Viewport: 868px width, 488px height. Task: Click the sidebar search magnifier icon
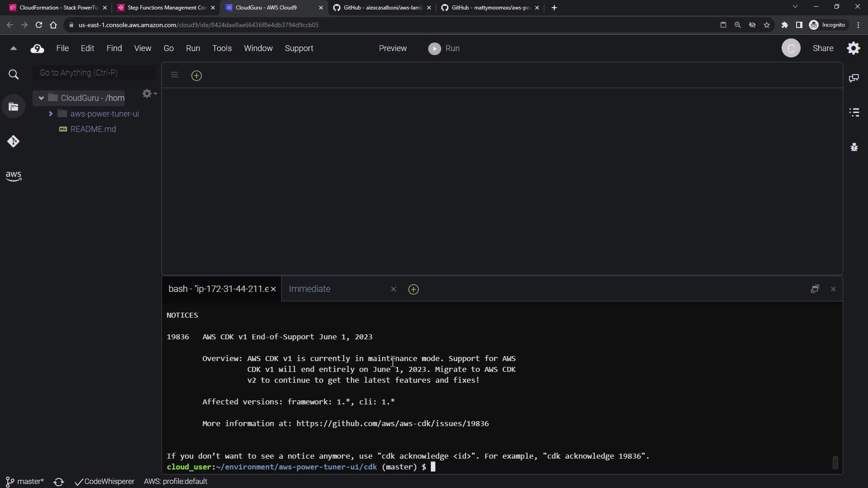[14, 75]
